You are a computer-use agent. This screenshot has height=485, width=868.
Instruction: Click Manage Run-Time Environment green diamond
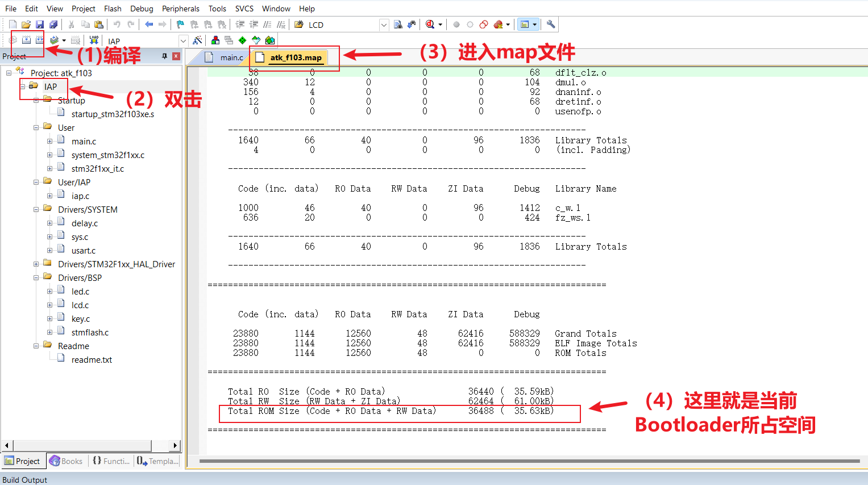pos(243,40)
